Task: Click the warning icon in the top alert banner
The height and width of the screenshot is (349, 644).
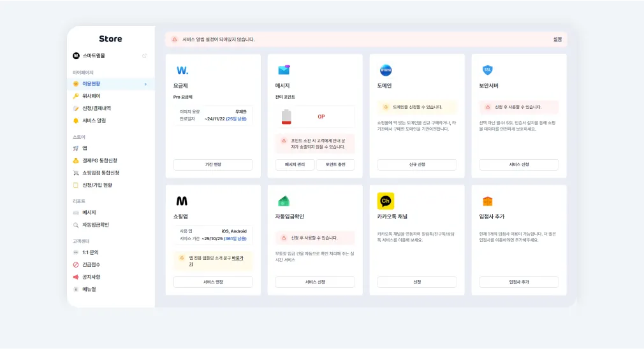Action: (x=175, y=39)
